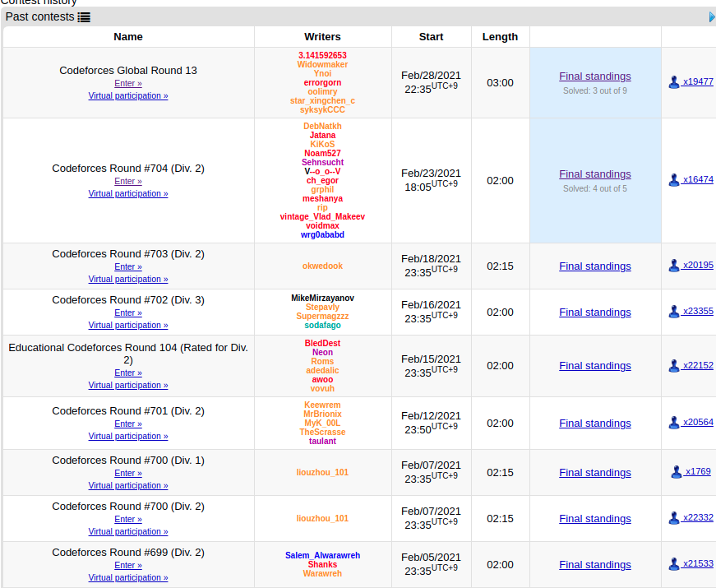Open writer profile MikeMirzayanov
Viewport: 716px width, 588px height.
(x=322, y=298)
